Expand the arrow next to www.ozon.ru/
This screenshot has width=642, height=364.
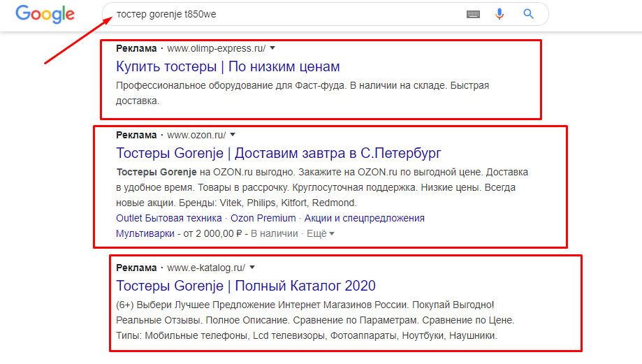click(x=233, y=135)
